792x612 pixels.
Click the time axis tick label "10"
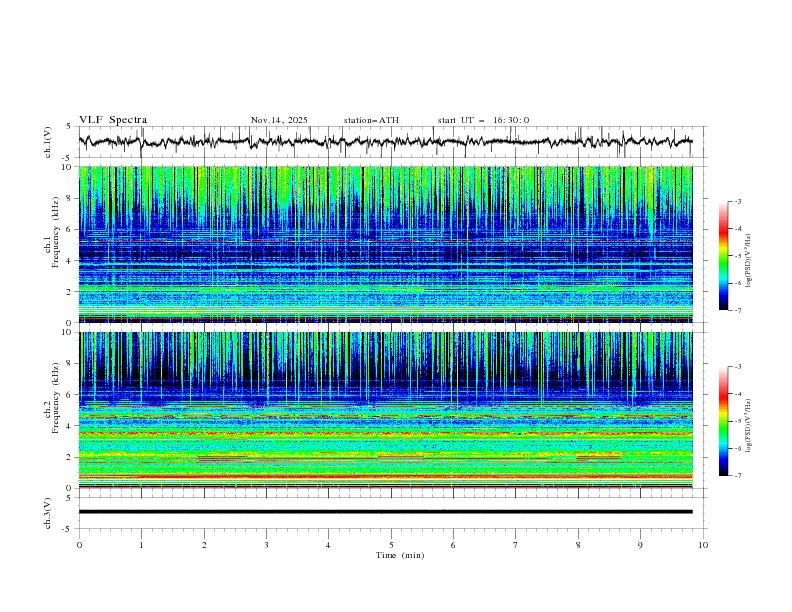pyautogui.click(x=703, y=545)
